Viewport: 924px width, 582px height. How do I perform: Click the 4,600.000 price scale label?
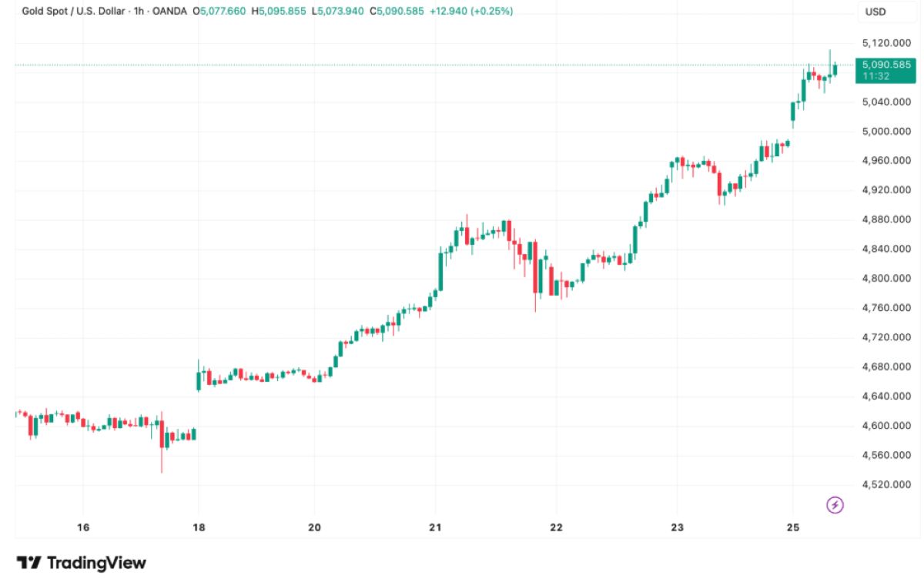(887, 426)
